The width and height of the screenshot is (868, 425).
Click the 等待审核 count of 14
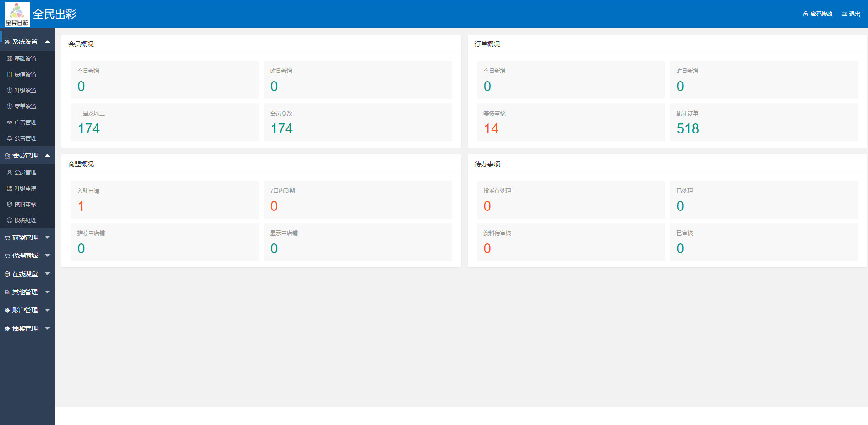tap(491, 129)
